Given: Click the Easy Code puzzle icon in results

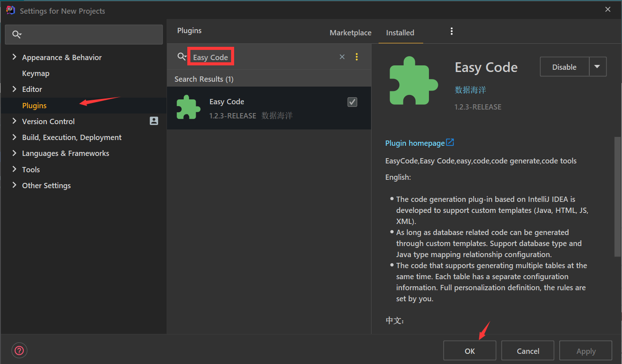Looking at the screenshot, I should [x=189, y=107].
